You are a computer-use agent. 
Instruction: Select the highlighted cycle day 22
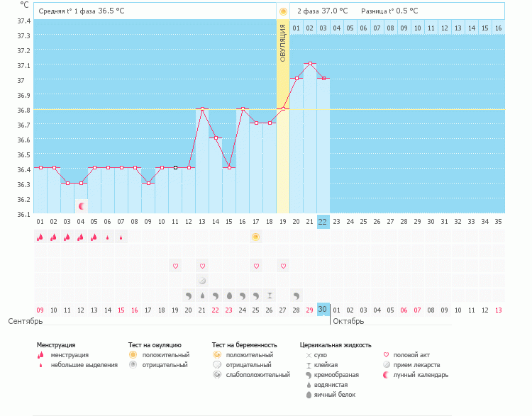click(323, 221)
